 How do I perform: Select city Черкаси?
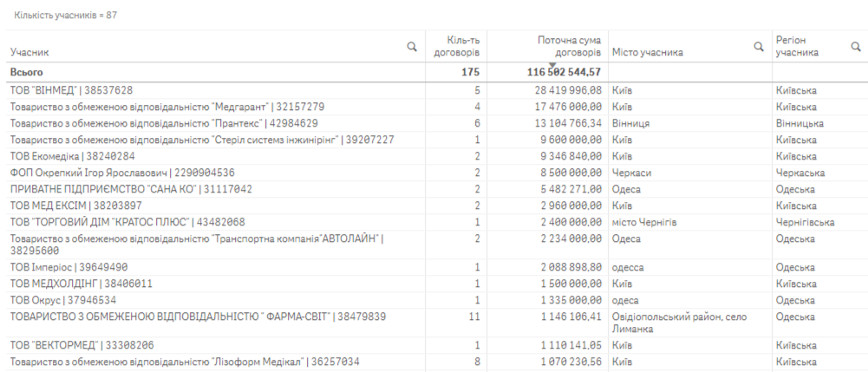point(631,173)
